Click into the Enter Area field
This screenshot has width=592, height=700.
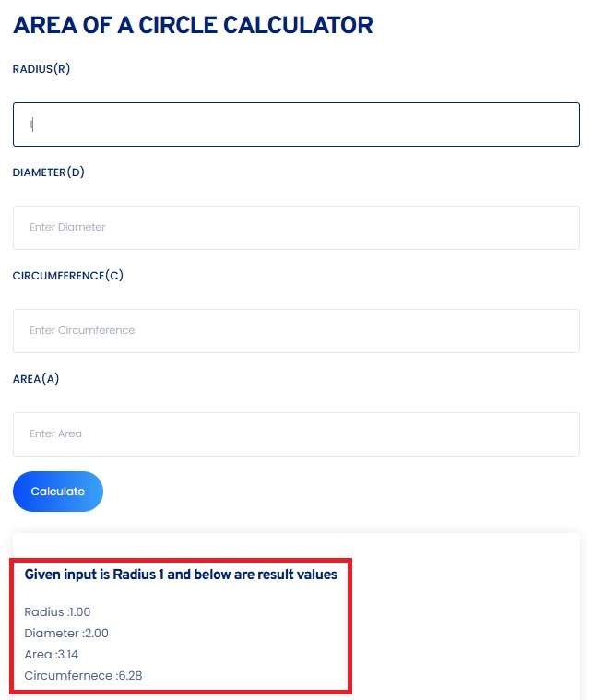click(x=295, y=433)
